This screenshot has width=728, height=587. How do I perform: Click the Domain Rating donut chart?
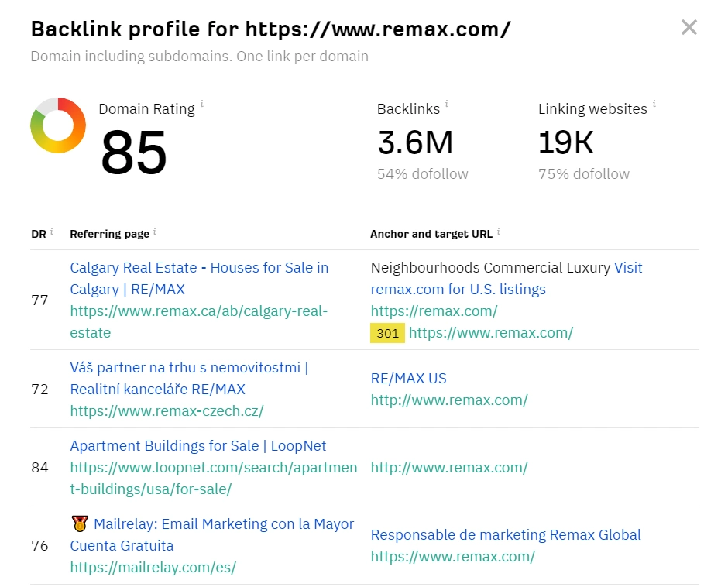click(x=58, y=125)
